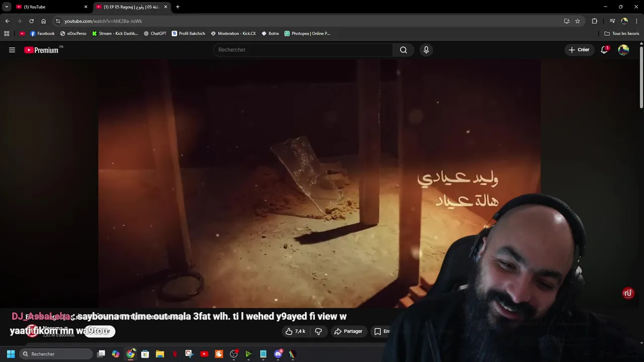Open browser home page

click(x=44, y=21)
